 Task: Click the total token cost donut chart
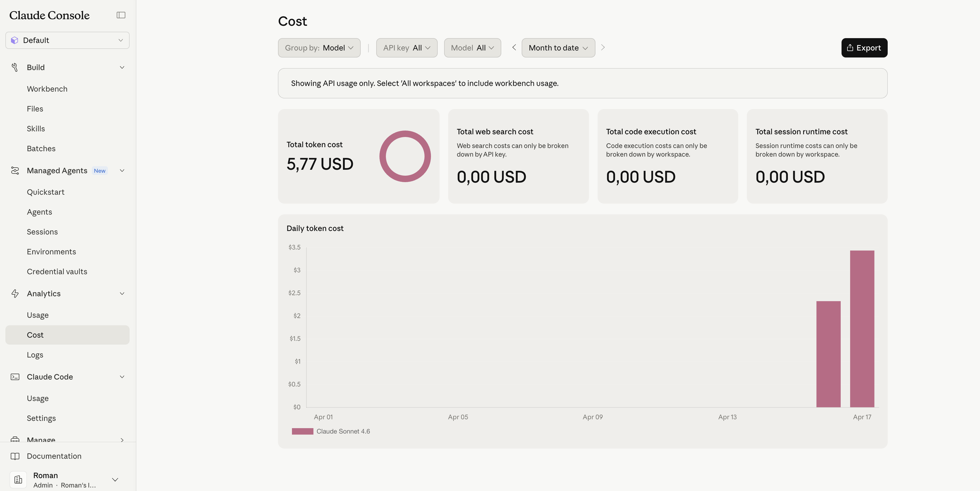tap(405, 156)
